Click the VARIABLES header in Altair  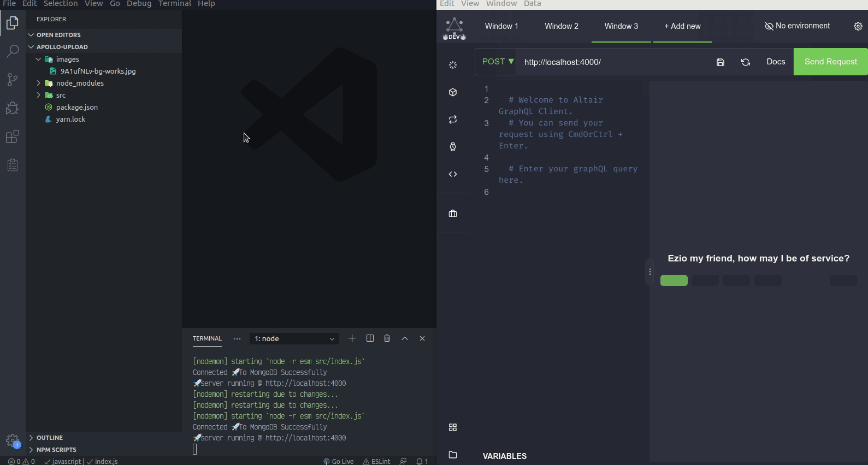pos(505,456)
